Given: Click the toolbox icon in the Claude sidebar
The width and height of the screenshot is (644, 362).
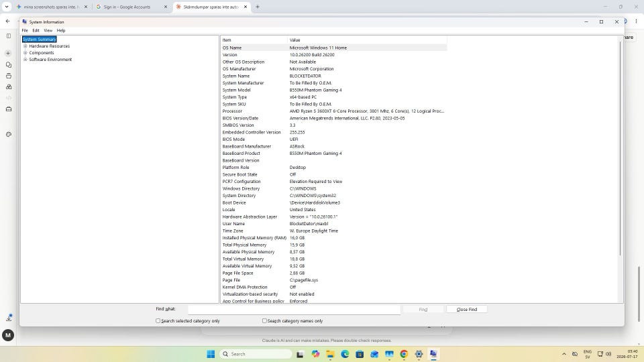Looking at the screenshot, I should 9,109.
